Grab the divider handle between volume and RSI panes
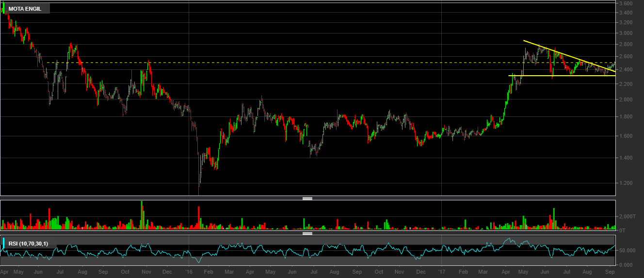 (307, 233)
